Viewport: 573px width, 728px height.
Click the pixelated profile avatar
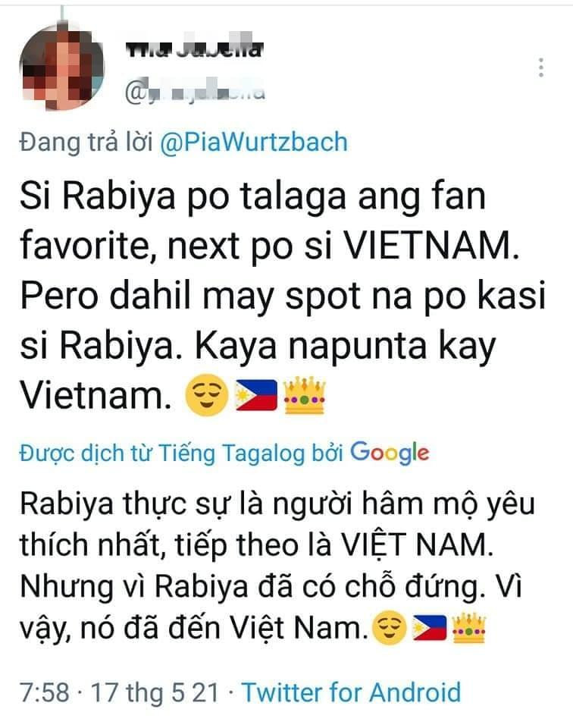pyautogui.click(x=61, y=67)
